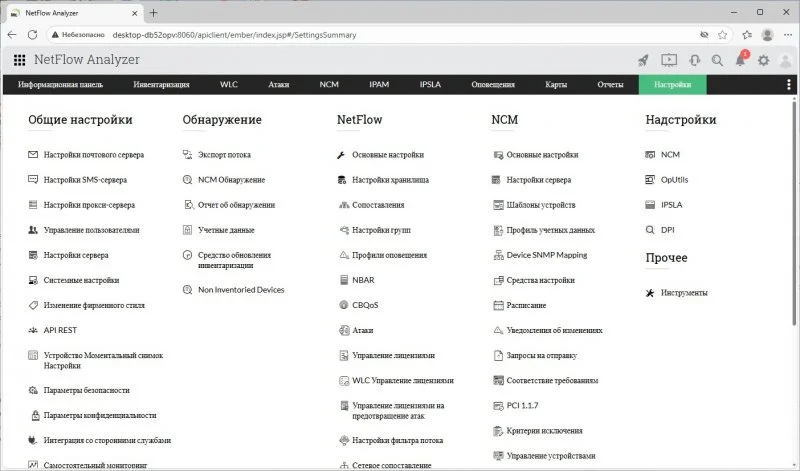The width and height of the screenshot is (800, 471).
Task: Click the tag icon for rebranding
Action: [x=33, y=305]
